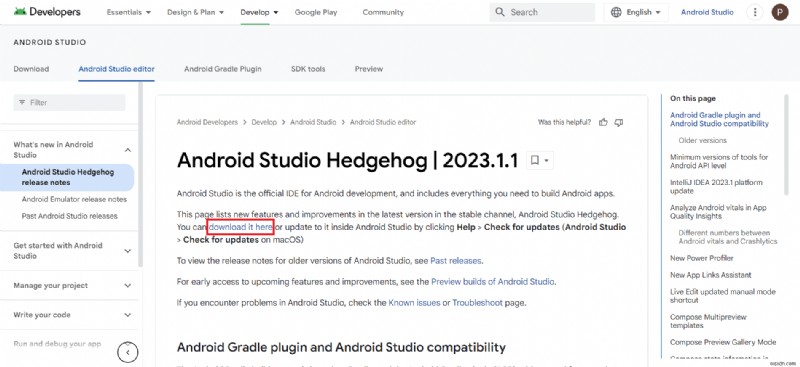Screen dimensions: 800x367
Task: Click Android Developers breadcrumb
Action: pyautogui.click(x=207, y=123)
